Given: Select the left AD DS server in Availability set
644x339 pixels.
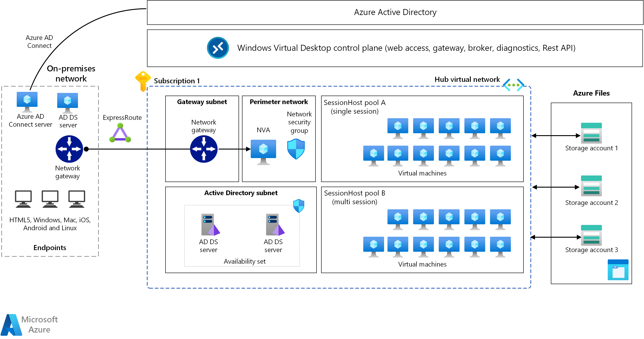Looking at the screenshot, I should click(x=210, y=225).
